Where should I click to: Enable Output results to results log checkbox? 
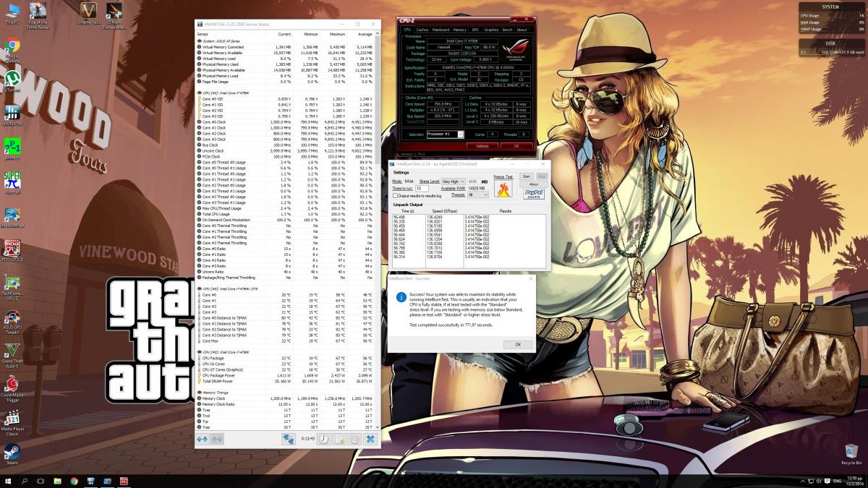click(x=395, y=195)
